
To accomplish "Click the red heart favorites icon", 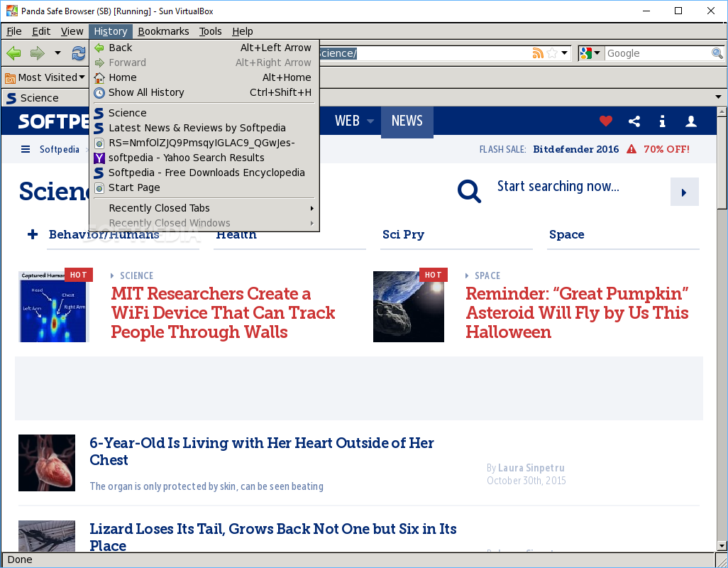I will click(x=606, y=121).
